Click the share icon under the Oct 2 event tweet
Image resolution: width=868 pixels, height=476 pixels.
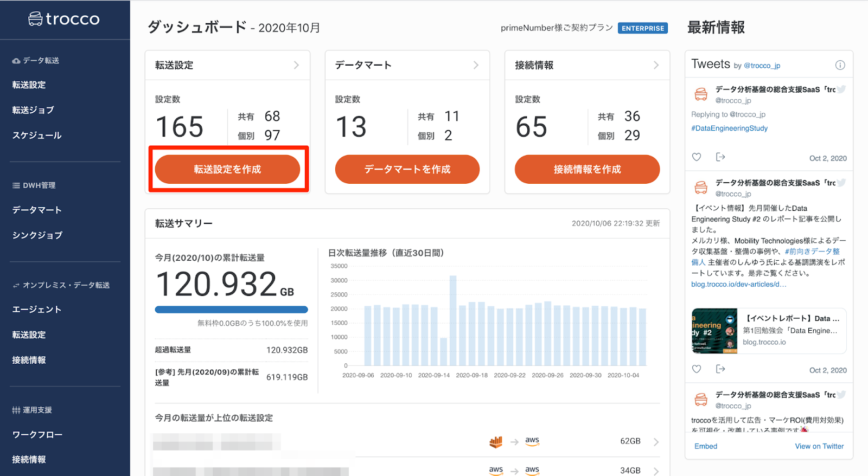(720, 369)
